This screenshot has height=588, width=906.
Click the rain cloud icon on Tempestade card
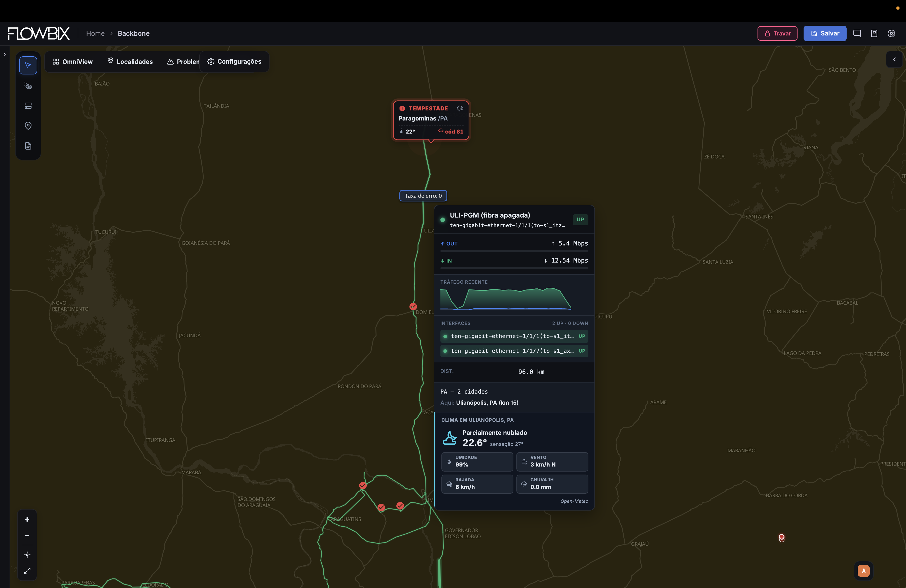[x=460, y=108]
